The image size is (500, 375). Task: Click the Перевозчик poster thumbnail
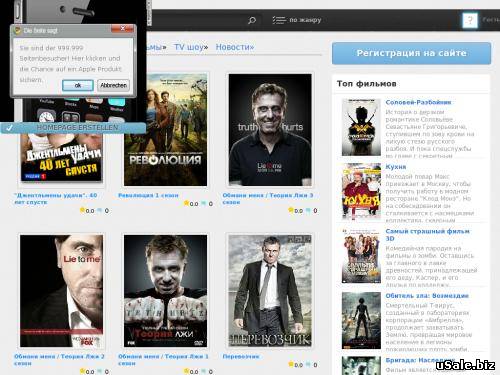coord(270,291)
